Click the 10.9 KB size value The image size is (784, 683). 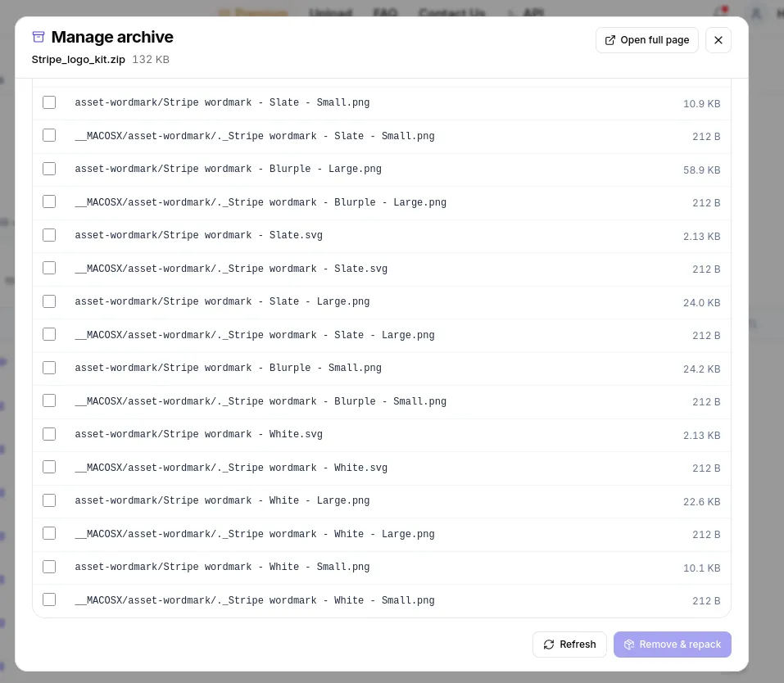pyautogui.click(x=701, y=103)
